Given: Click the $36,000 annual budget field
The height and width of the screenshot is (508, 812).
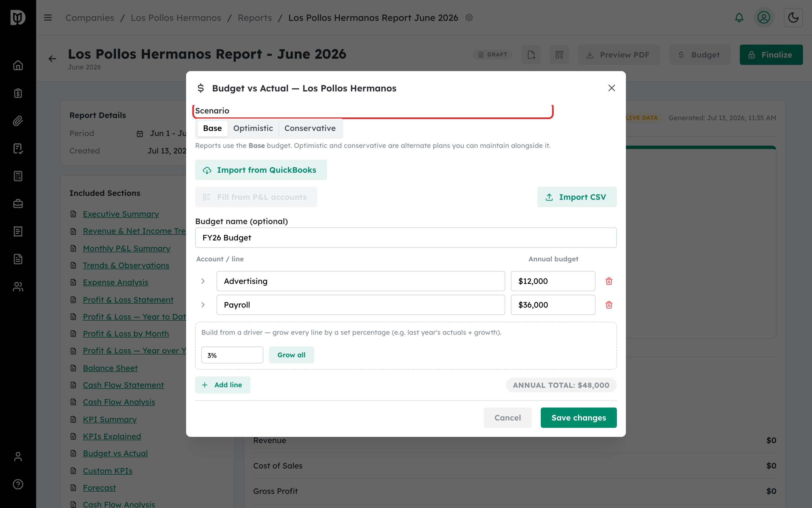Looking at the screenshot, I should coord(553,305).
